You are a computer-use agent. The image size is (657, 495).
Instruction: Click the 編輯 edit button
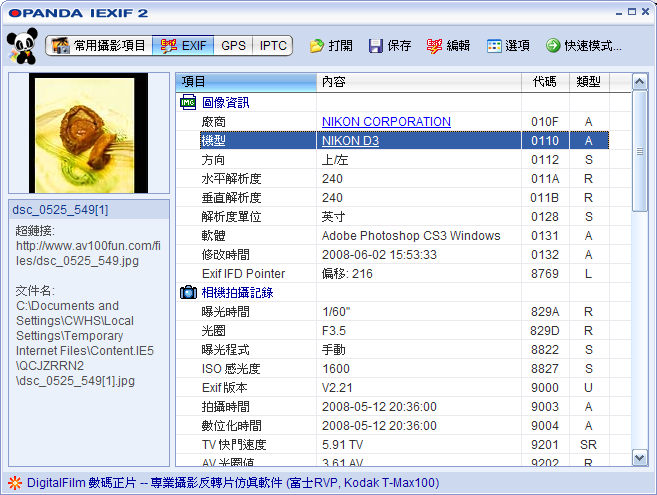(449, 45)
